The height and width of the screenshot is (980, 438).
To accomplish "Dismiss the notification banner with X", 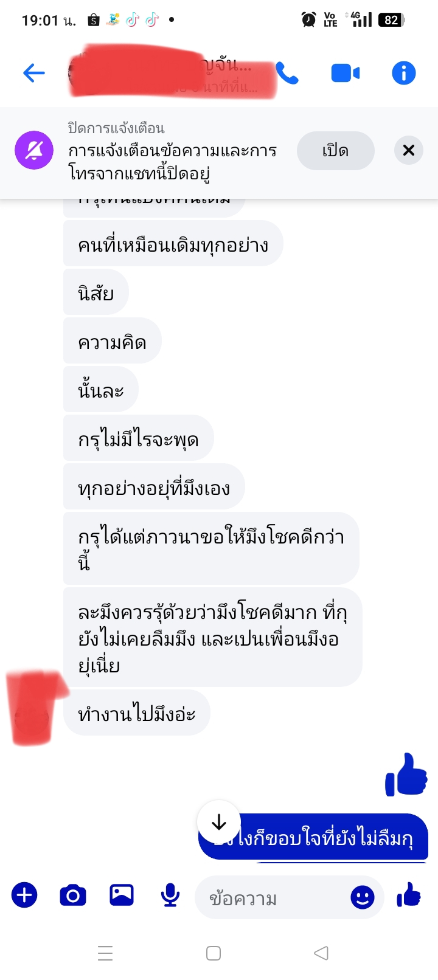I will coord(409,150).
